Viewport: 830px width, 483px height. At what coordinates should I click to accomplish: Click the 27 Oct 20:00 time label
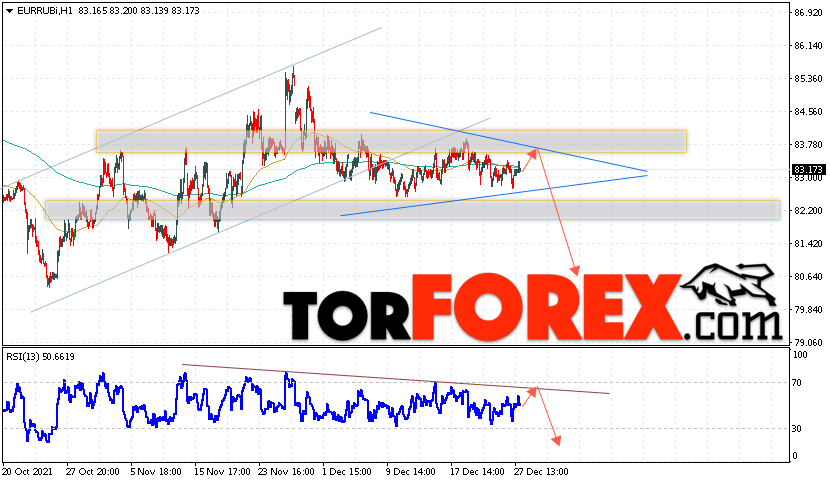click(93, 471)
